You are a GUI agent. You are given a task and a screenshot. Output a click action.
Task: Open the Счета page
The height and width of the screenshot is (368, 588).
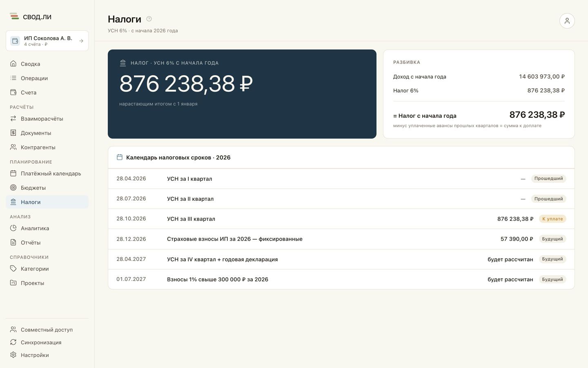coord(47,92)
